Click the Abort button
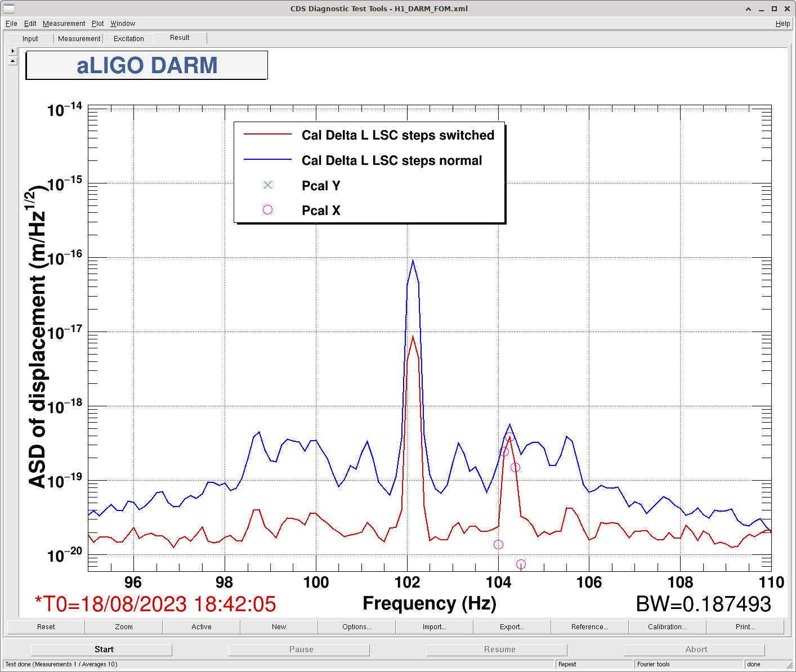The width and height of the screenshot is (796, 672). tap(694, 649)
